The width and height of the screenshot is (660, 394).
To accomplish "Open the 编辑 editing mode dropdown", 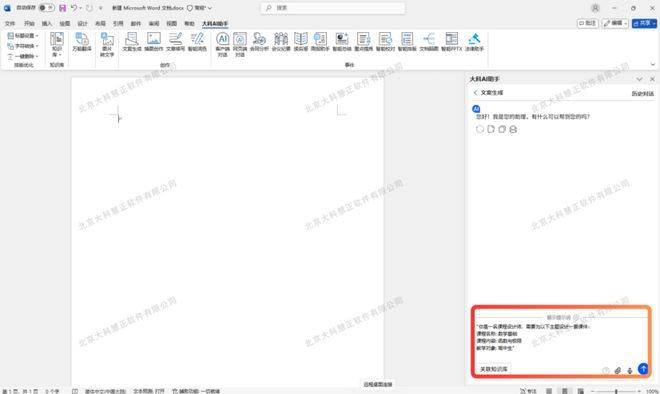I will coord(615,23).
